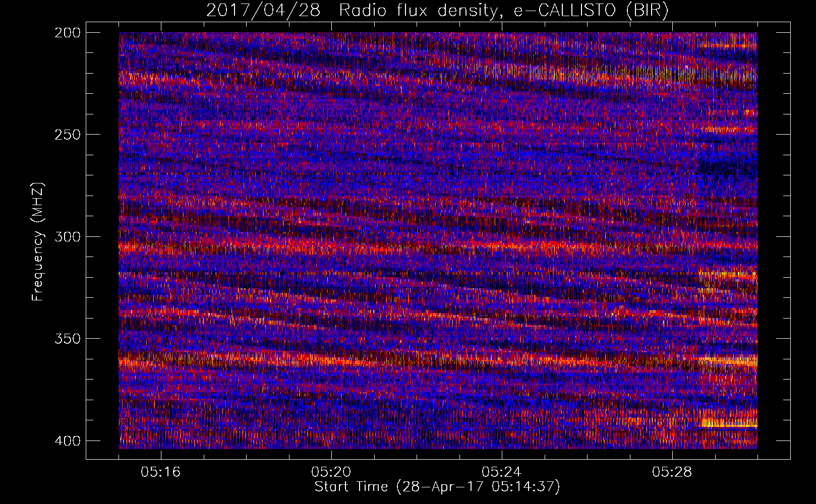Click the 200 frequency tick label
This screenshot has width=816, height=504.
[67, 33]
